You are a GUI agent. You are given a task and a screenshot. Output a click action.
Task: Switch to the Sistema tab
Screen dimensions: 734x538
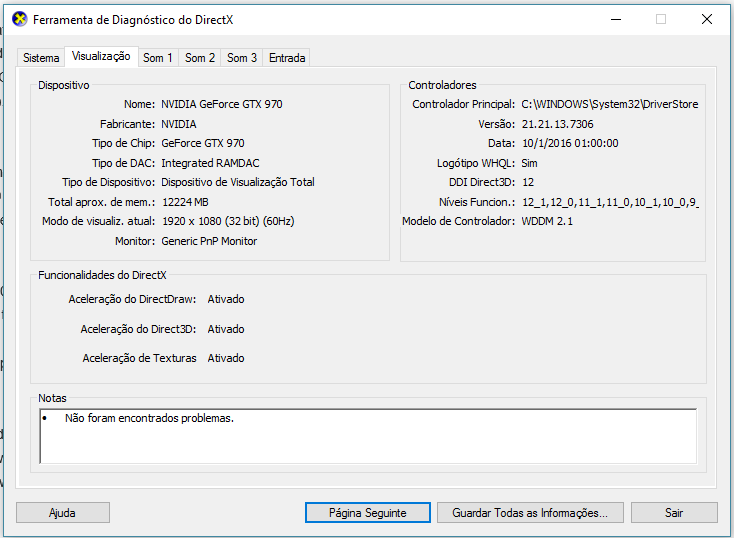coord(41,58)
